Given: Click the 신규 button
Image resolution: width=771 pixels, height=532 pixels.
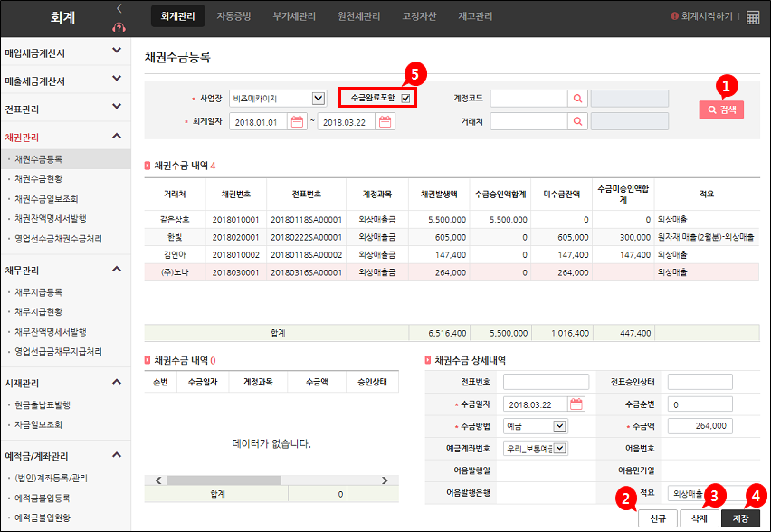Looking at the screenshot, I should 657,518.
